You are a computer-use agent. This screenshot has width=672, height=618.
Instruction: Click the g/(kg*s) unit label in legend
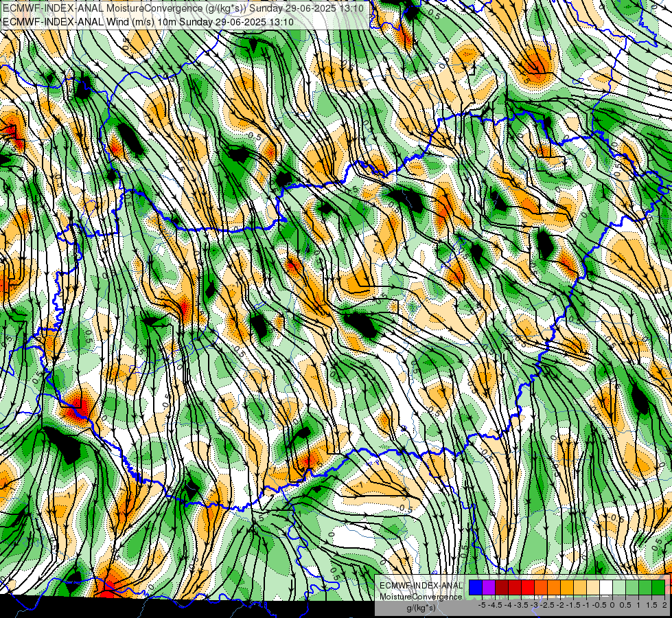pyautogui.click(x=421, y=608)
